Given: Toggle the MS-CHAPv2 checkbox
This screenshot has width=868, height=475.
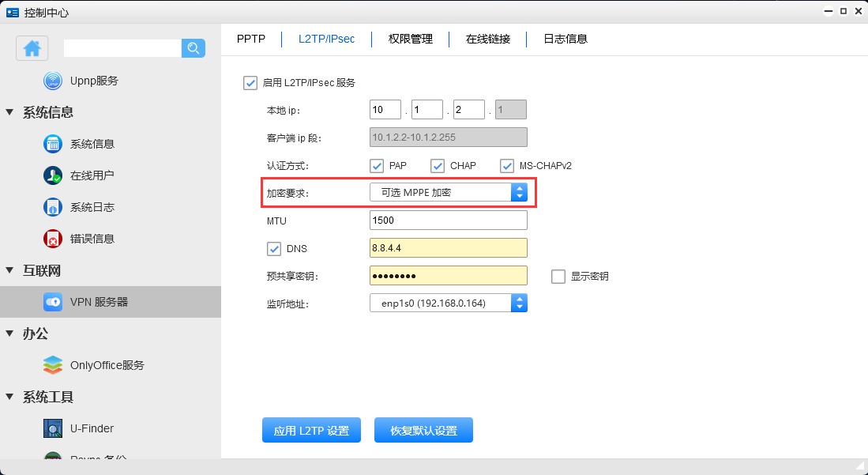Looking at the screenshot, I should coord(507,166).
